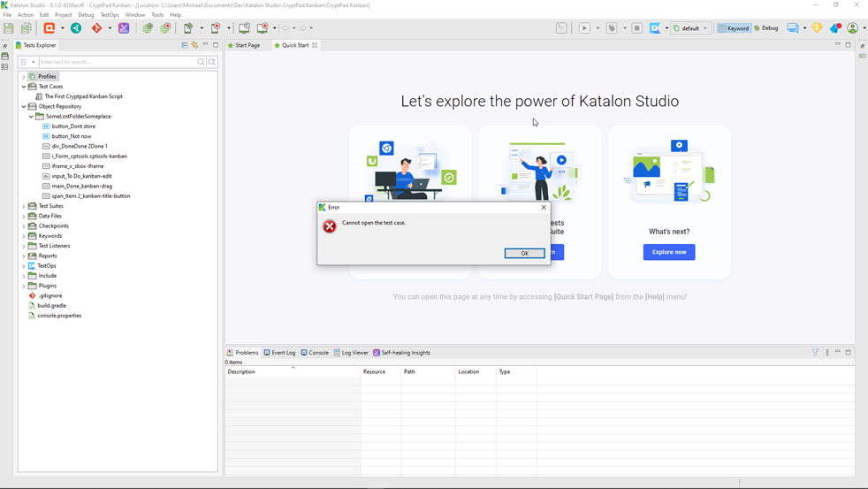
Task: Expand the Reports tree node
Action: pos(24,256)
